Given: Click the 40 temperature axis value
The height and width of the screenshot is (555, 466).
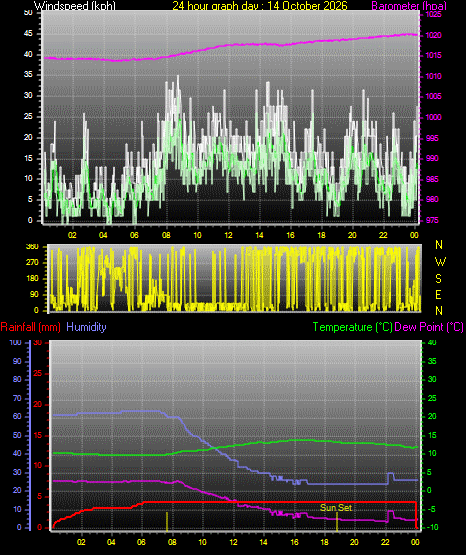Looking at the screenshot, I should coord(432,343).
